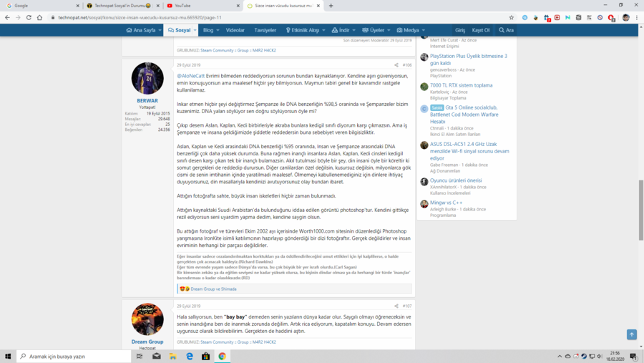Open the Opera-logo extension icon
Image resolution: width=644 pixels, height=363 pixels.
(x=611, y=18)
